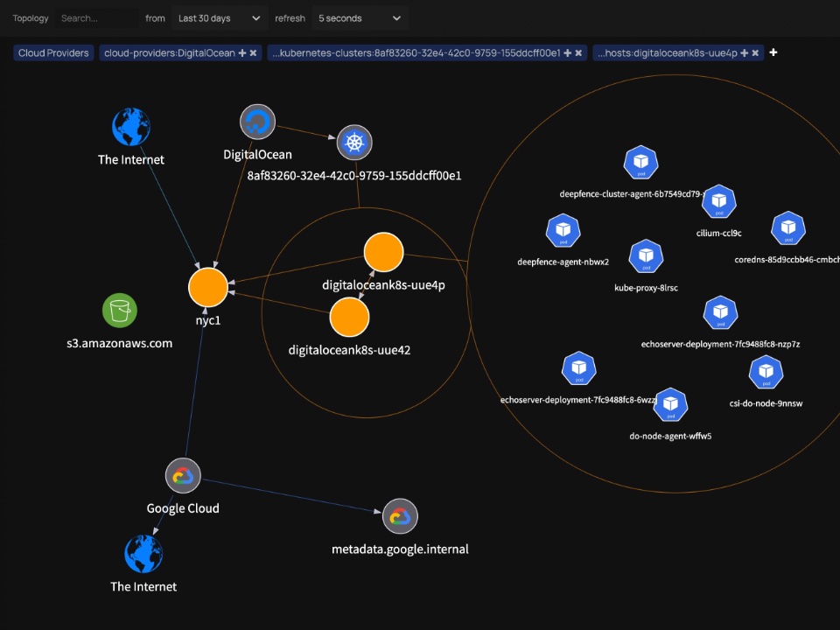This screenshot has width=840, height=630.
Task: Remove the hosts:digitaloceank8s-uue4p filter with X
Action: (x=755, y=53)
